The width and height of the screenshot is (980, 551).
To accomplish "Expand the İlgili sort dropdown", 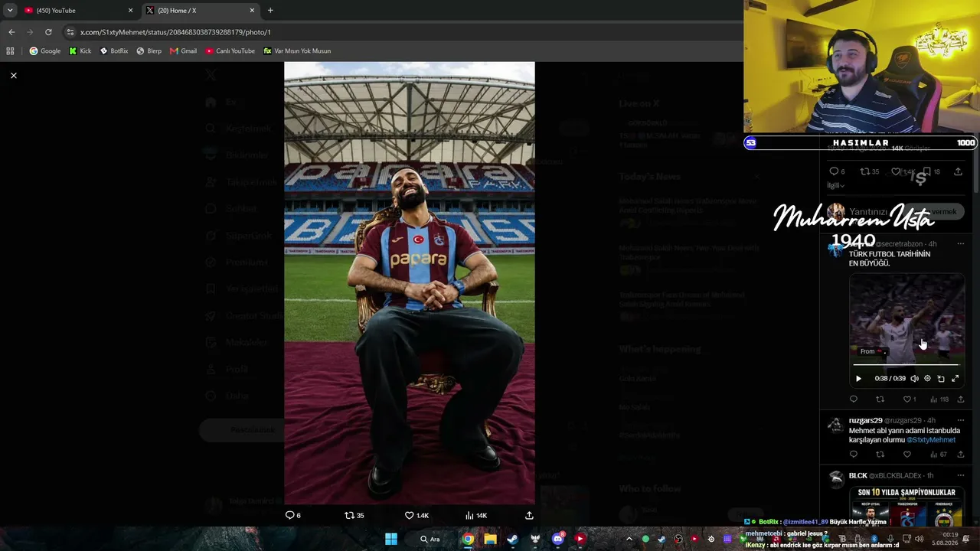I will click(x=835, y=185).
